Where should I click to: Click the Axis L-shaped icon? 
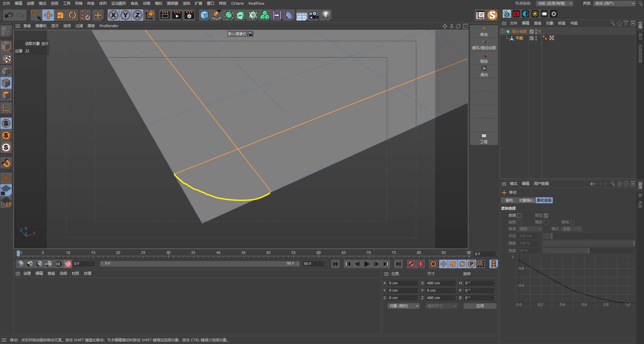(6, 108)
